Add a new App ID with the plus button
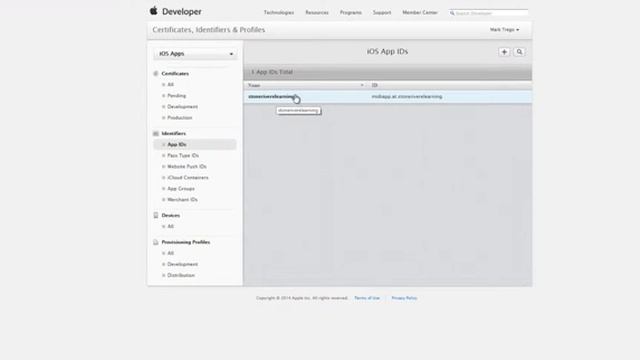Screen dimensions: 640x360 pyautogui.click(x=504, y=52)
